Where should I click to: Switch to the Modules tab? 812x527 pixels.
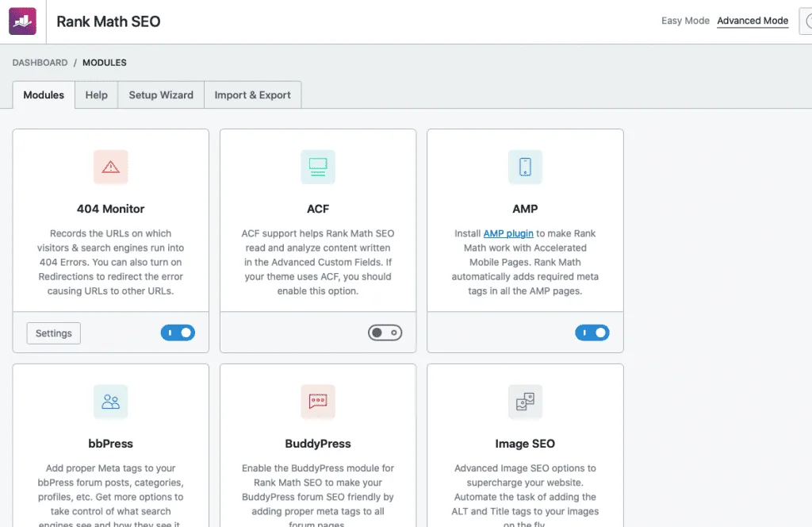[x=44, y=94]
